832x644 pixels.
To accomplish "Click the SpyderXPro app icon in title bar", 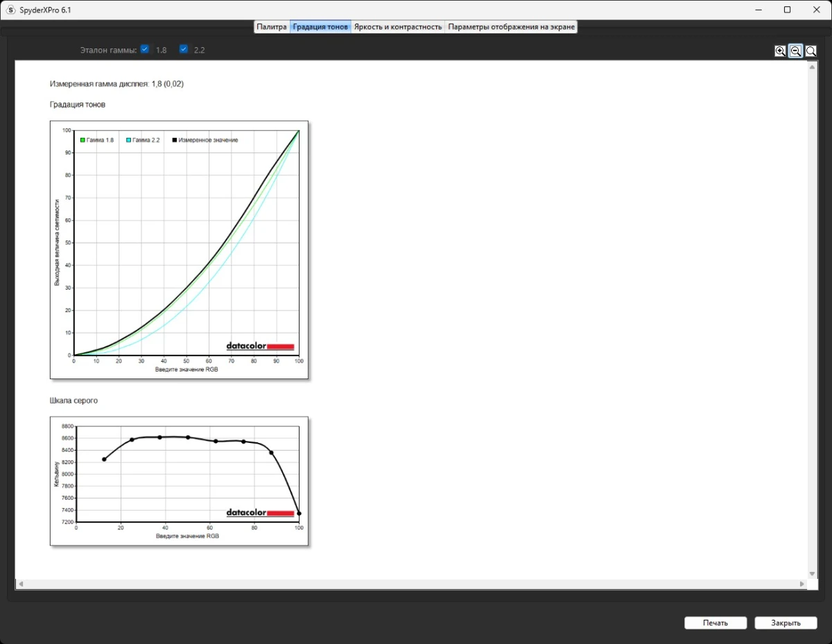I will (x=10, y=10).
